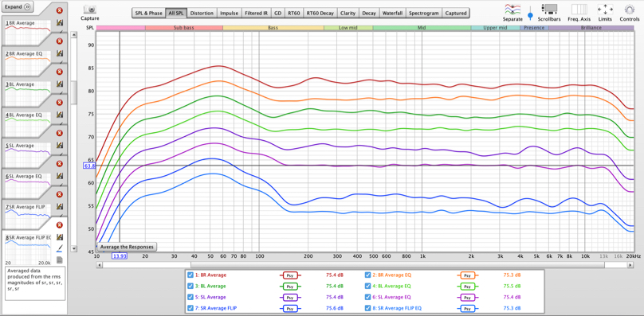Switch to the Waterfall tab
Image resolution: width=644 pixels, height=316 pixels.
point(392,13)
